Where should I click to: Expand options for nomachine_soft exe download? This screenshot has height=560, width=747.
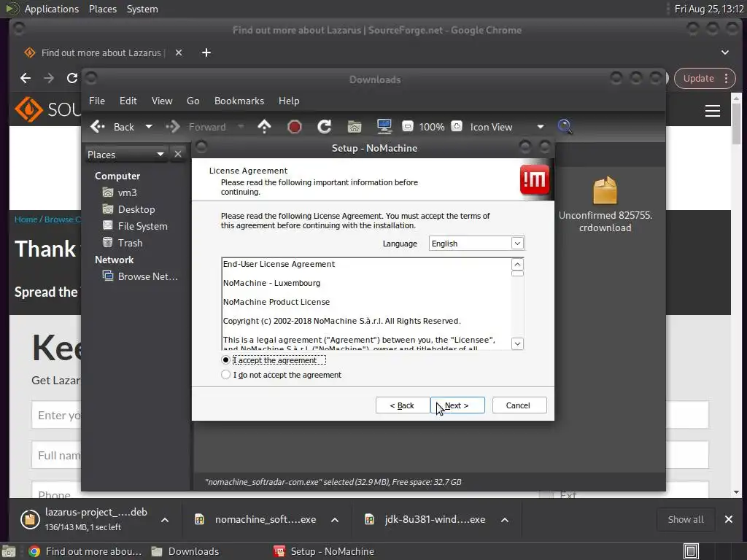[x=335, y=519]
